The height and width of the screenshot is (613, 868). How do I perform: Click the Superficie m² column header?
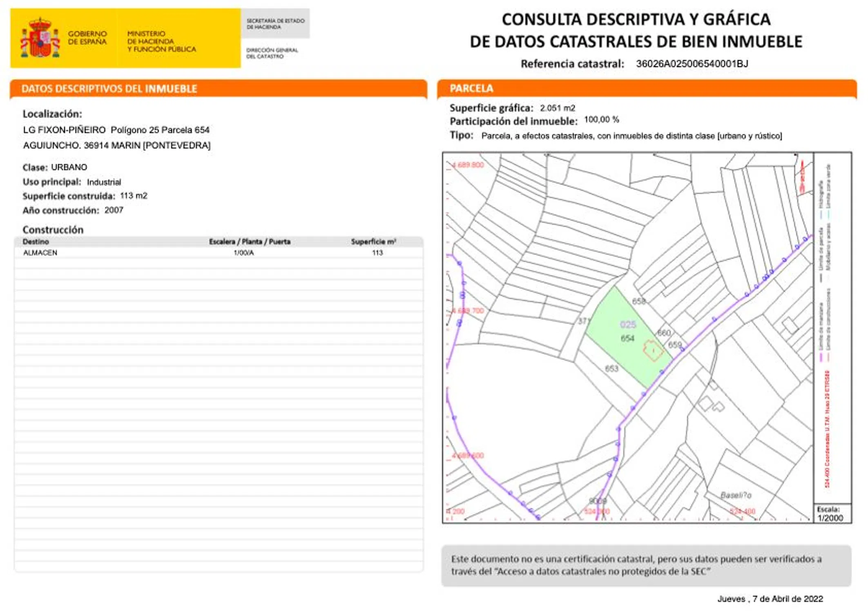point(373,242)
